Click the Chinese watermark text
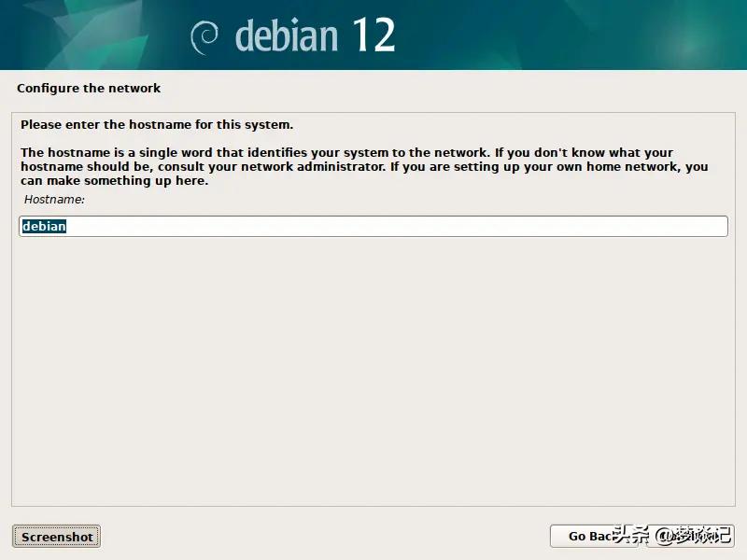This screenshot has height=560, width=747. click(x=671, y=535)
